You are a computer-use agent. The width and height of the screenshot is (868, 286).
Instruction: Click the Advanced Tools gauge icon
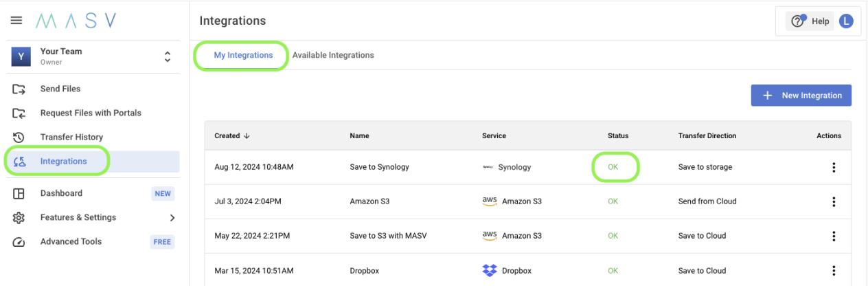click(19, 241)
